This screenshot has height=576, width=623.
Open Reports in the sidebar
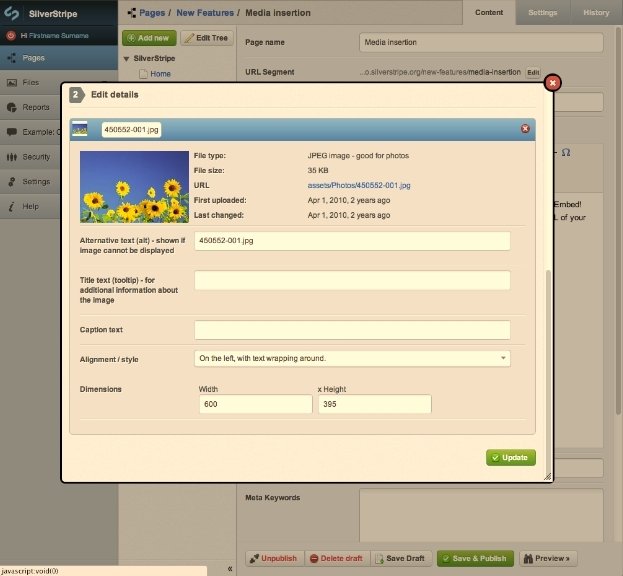30,107
